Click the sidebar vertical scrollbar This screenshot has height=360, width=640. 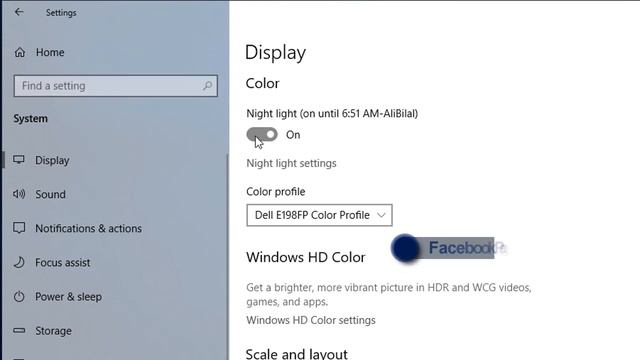click(x=227, y=257)
